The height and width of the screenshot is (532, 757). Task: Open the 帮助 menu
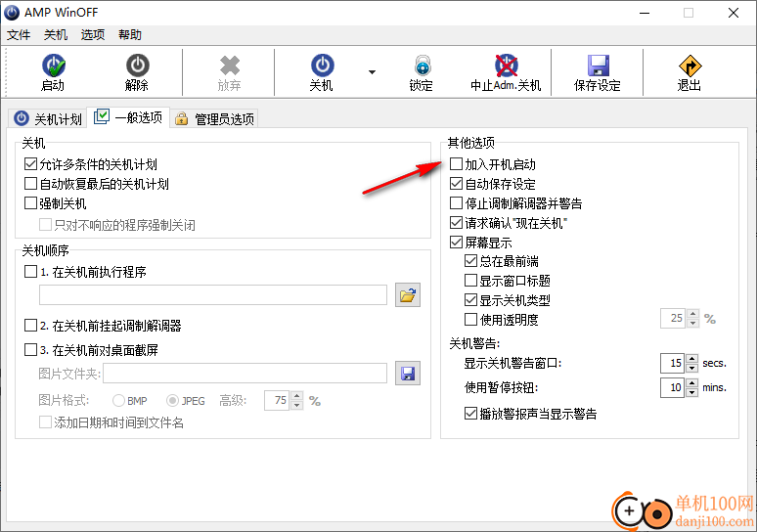click(x=130, y=35)
